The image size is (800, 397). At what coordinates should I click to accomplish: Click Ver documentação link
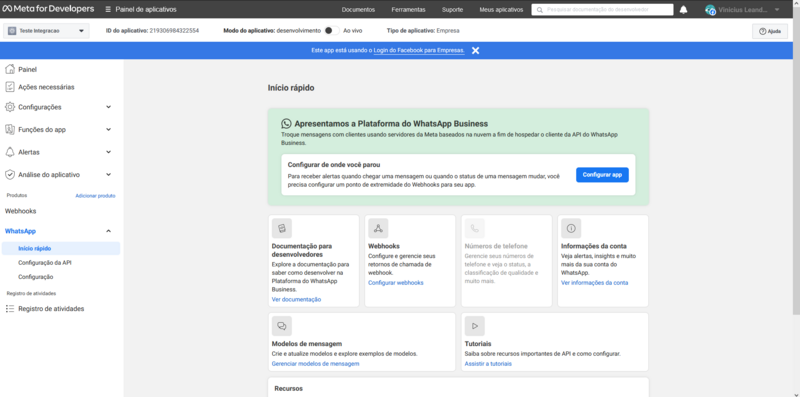(x=296, y=300)
